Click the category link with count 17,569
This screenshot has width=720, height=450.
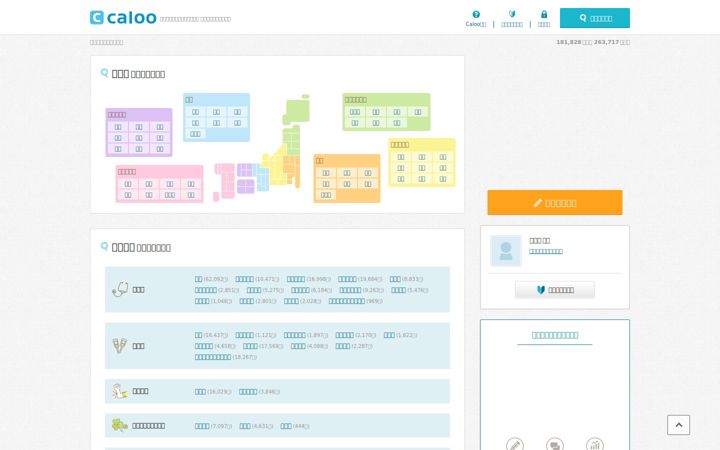[x=250, y=346]
